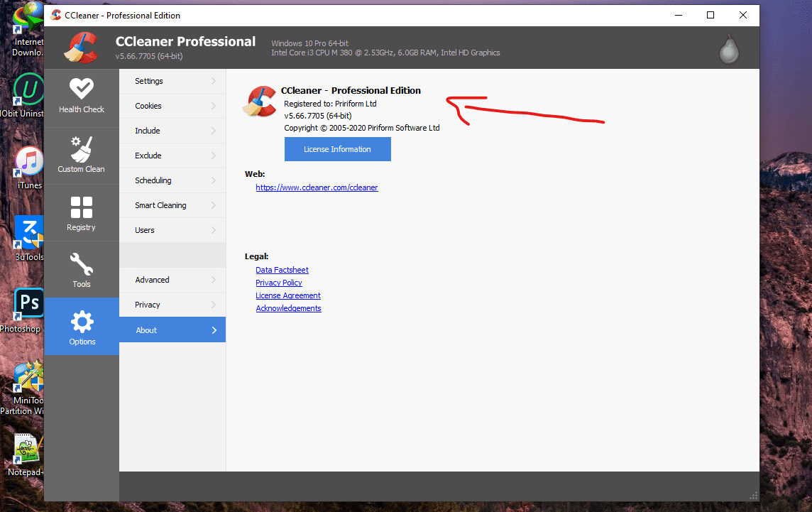Click the 'Registered to: Piriform Ltd' text
The width and height of the screenshot is (812, 512).
coord(330,104)
